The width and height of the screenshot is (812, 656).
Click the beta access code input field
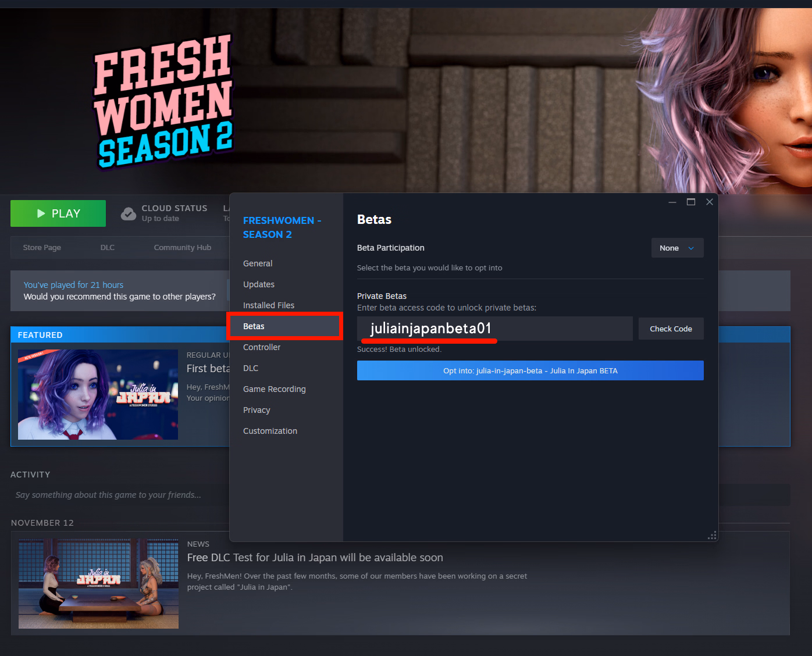pyautogui.click(x=495, y=329)
